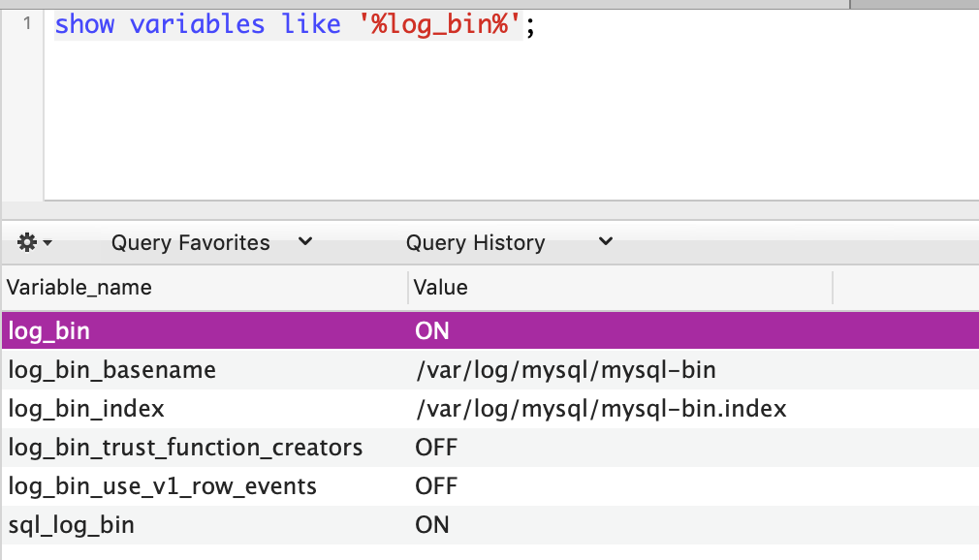
Task: Select the log_bin_trust_function_creators row
Action: click(490, 447)
